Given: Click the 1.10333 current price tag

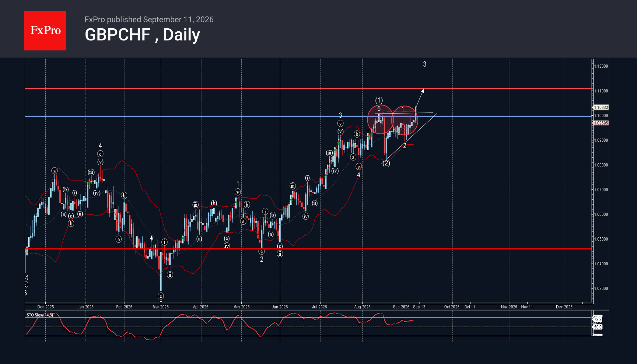Looking at the screenshot, I should (x=601, y=107).
